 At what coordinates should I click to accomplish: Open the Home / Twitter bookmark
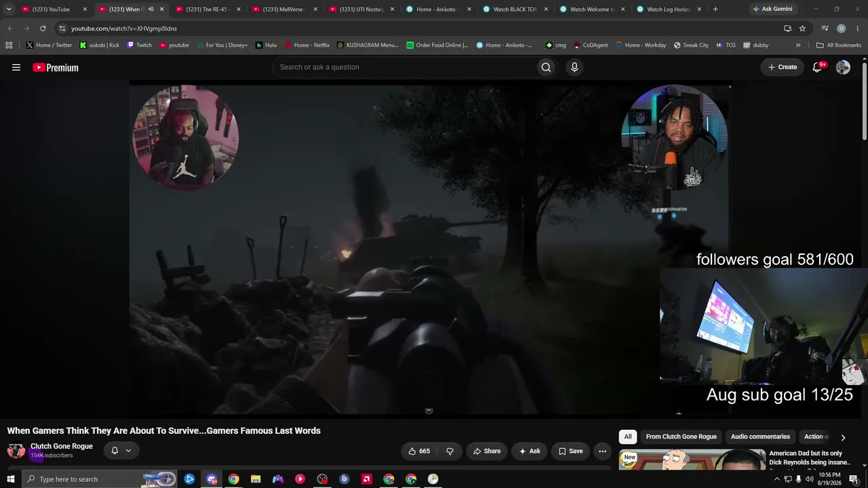49,45
